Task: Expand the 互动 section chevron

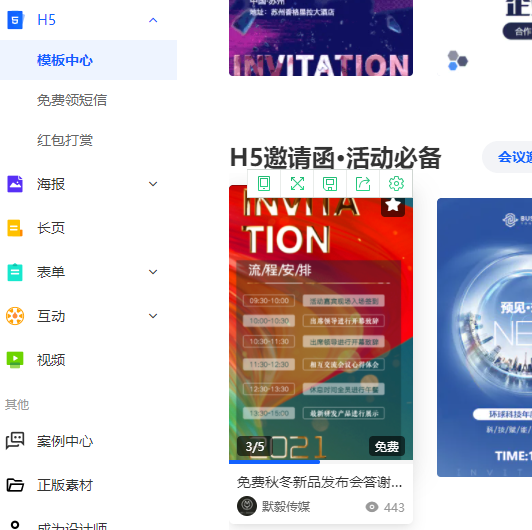Action: 153,316
